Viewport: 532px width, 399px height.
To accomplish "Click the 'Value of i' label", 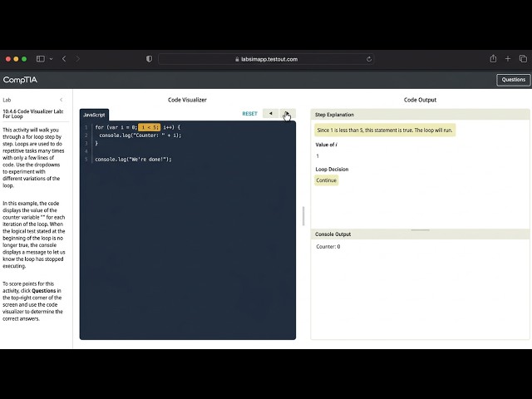I will tap(326, 145).
